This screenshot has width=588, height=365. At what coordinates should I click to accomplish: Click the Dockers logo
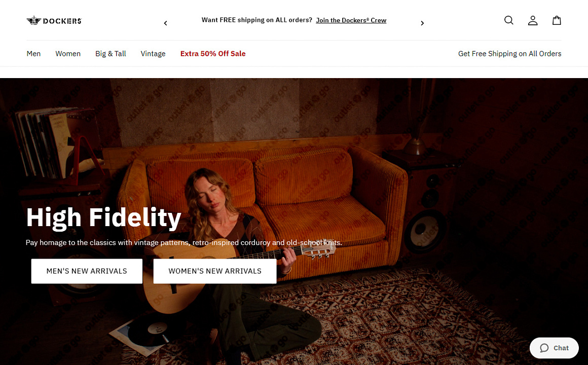click(x=54, y=21)
